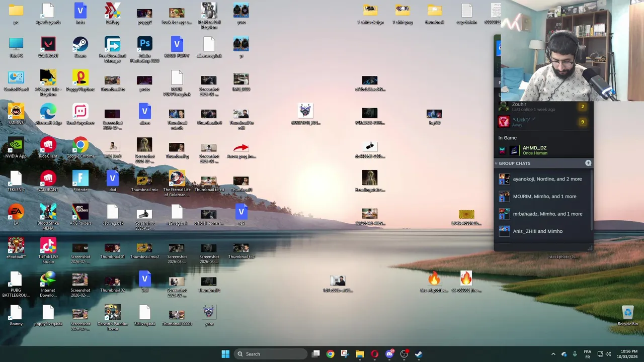Select the Fortnite desktop icon
The width and height of the screenshot is (644, 362).
pyautogui.click(x=80, y=181)
